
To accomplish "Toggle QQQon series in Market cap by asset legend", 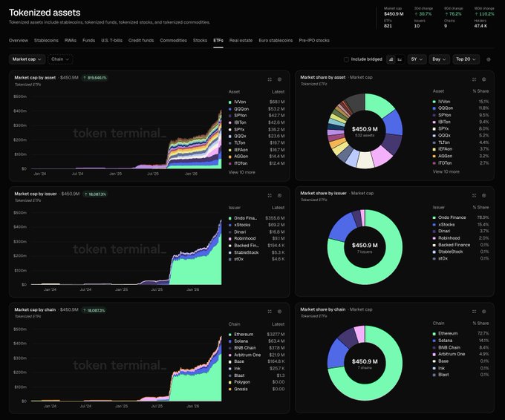I will point(256,109).
